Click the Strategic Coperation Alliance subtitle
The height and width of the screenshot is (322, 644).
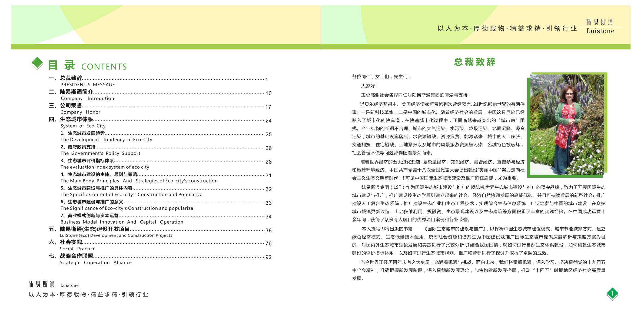[x=96, y=263]
